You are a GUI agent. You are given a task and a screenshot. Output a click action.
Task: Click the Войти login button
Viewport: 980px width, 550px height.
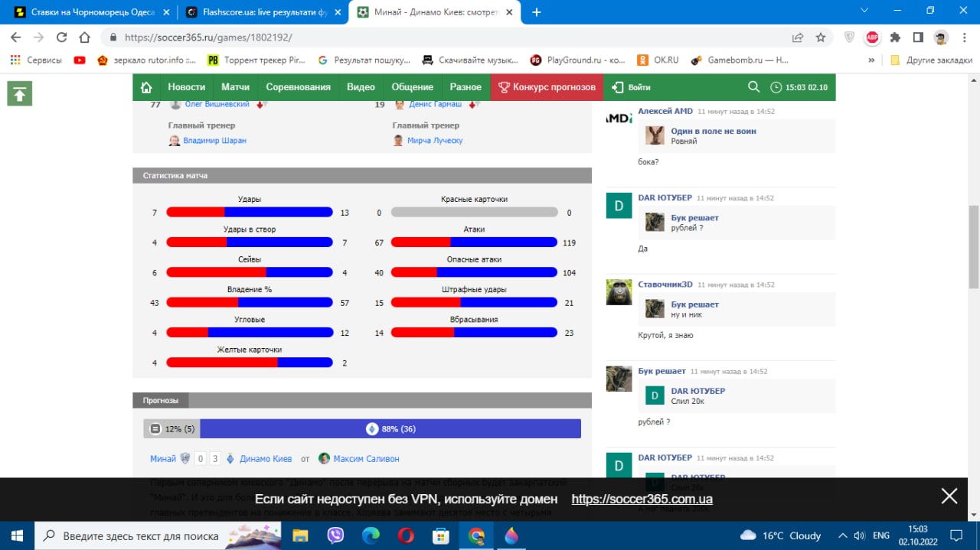tap(632, 87)
